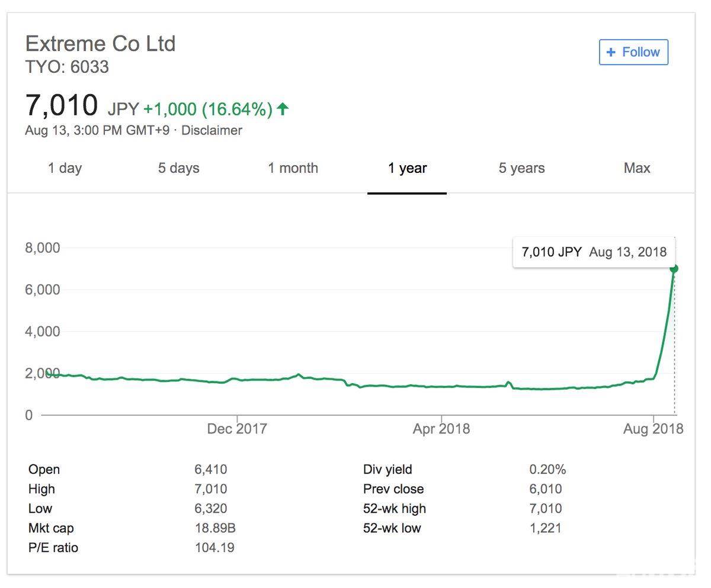
Task: Click the green endpoint dot on chart
Action: (674, 269)
